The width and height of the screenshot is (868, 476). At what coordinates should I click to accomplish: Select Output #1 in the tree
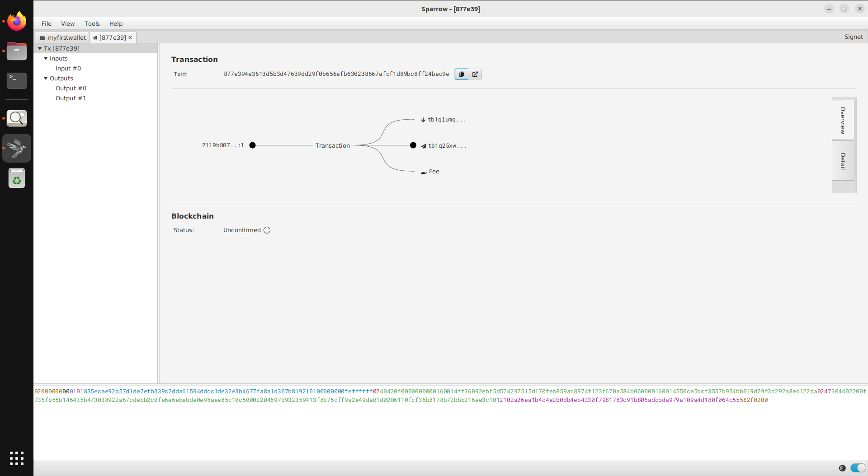tap(71, 98)
